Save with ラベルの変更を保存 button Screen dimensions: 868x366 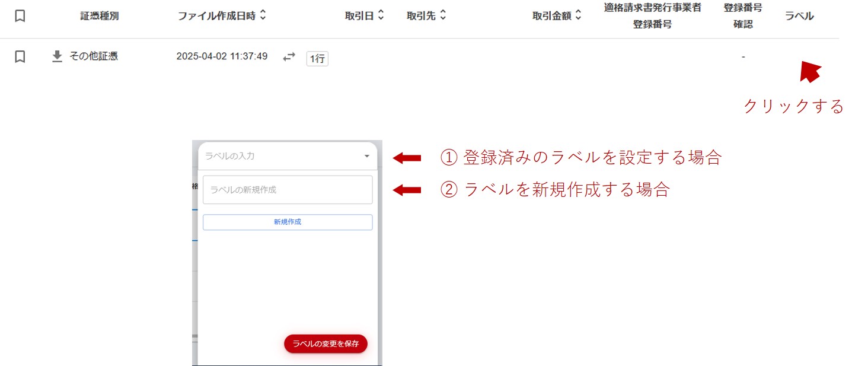point(325,343)
